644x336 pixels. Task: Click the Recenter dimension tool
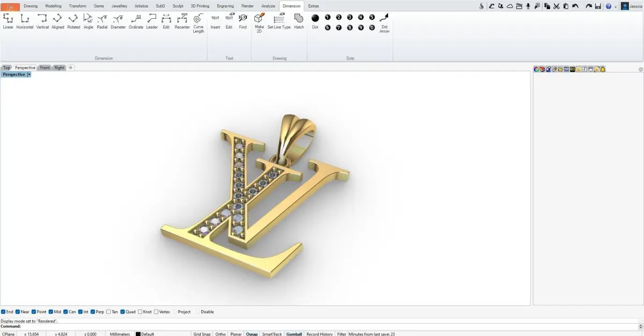(182, 21)
